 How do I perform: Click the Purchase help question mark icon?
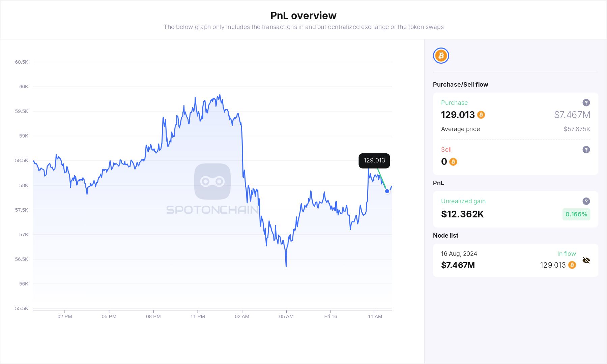586,103
